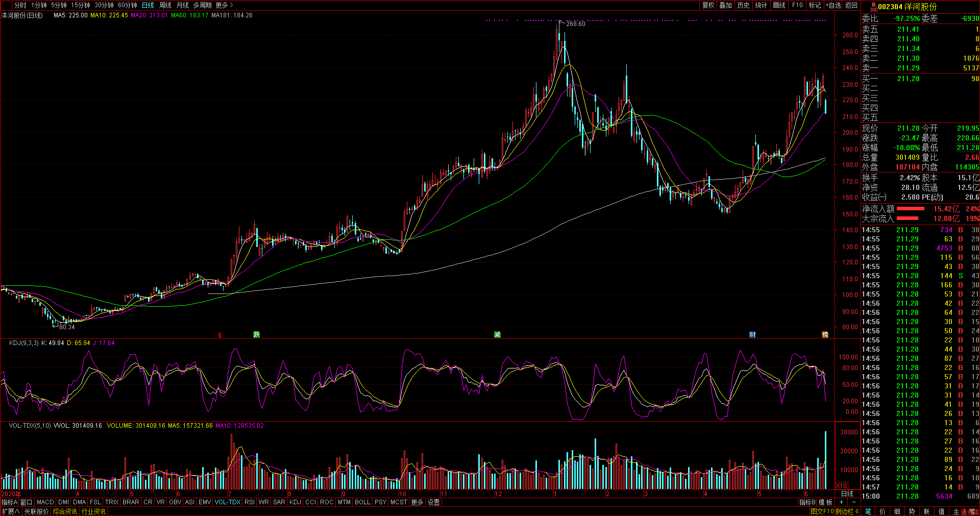980x516 pixels.
Task: Zoom in chart with plus button
Action: (841, 502)
